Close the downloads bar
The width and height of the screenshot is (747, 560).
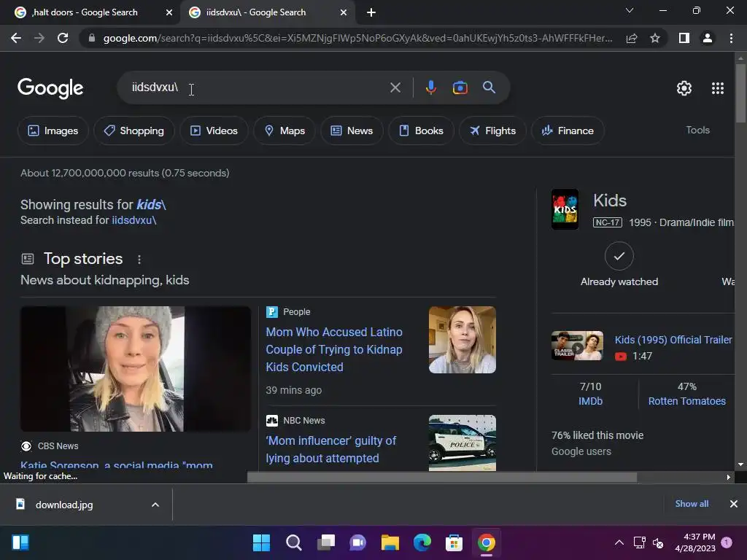pos(734,504)
